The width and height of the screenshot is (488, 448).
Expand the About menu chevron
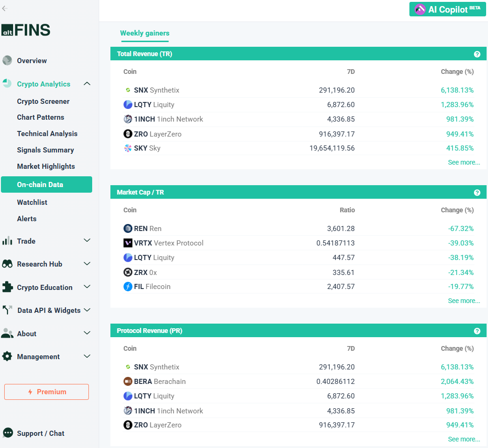coord(87,333)
